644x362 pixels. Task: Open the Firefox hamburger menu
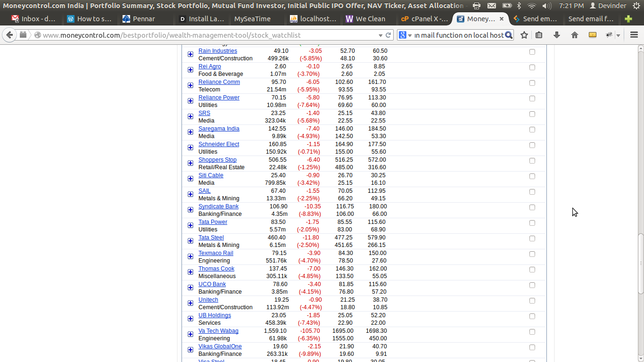click(634, 35)
